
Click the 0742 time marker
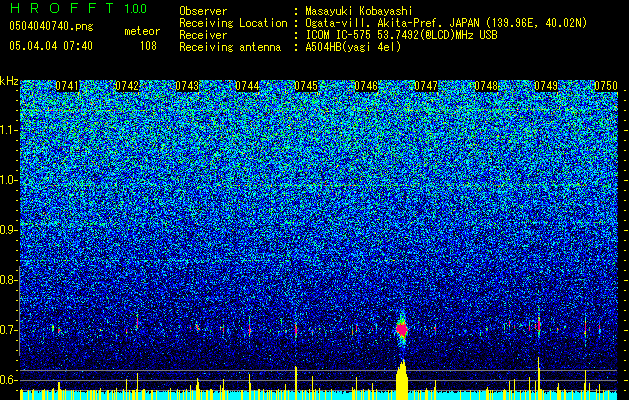(x=127, y=86)
